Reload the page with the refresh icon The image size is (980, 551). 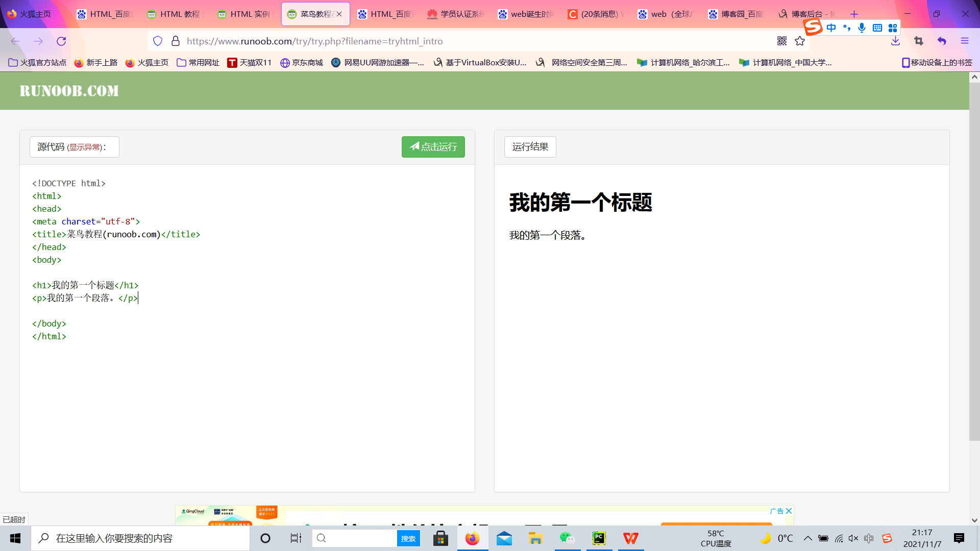tap(61, 41)
